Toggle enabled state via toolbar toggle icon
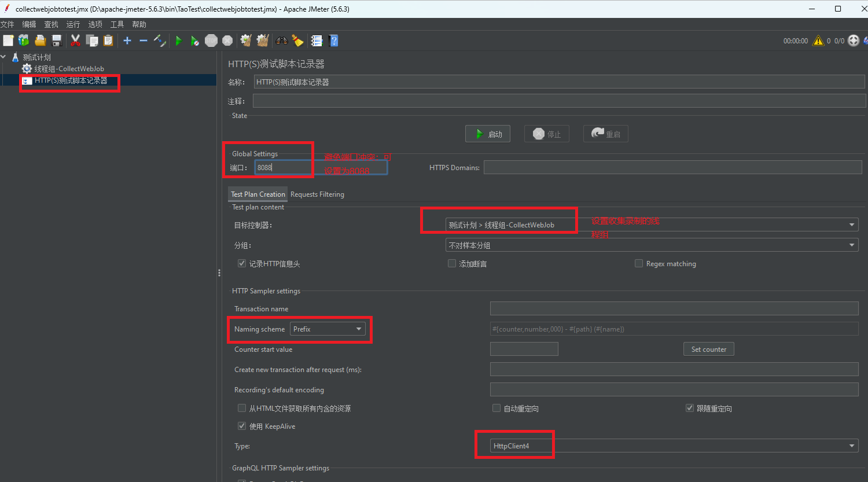Viewport: 868px width, 482px height. click(160, 41)
